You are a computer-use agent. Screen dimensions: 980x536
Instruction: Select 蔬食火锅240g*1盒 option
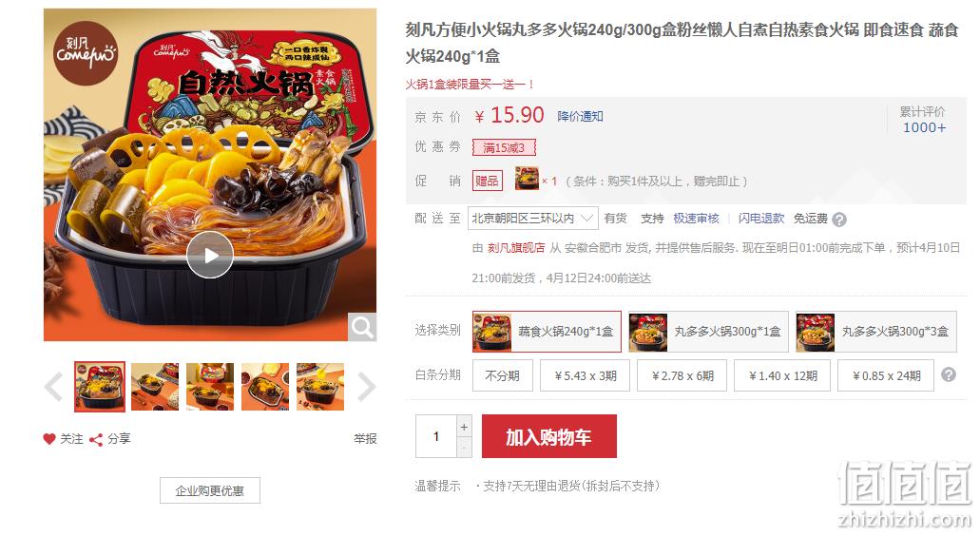pos(547,332)
